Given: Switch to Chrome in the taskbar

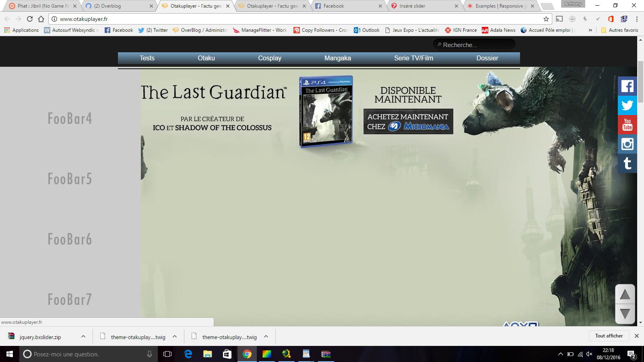Looking at the screenshot, I should [247, 354].
